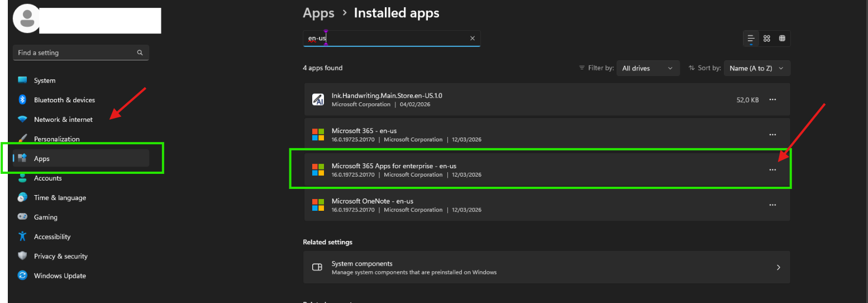Switch to list view layout
868x303 pixels.
click(x=751, y=38)
